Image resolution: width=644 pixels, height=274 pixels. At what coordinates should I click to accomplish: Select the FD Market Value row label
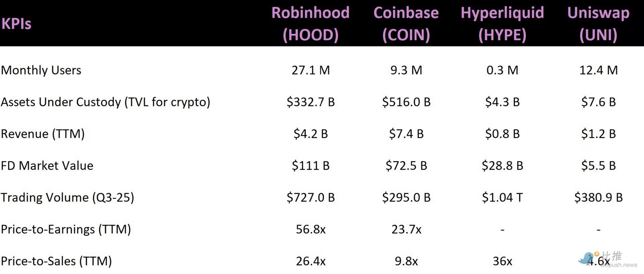[x=47, y=166]
